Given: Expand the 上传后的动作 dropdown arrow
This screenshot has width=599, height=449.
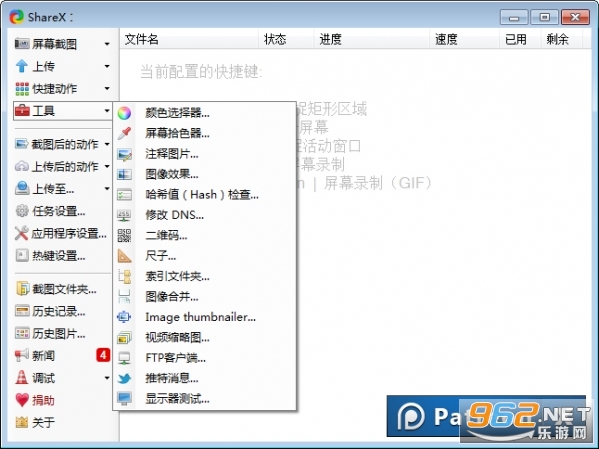Looking at the screenshot, I should point(107,167).
